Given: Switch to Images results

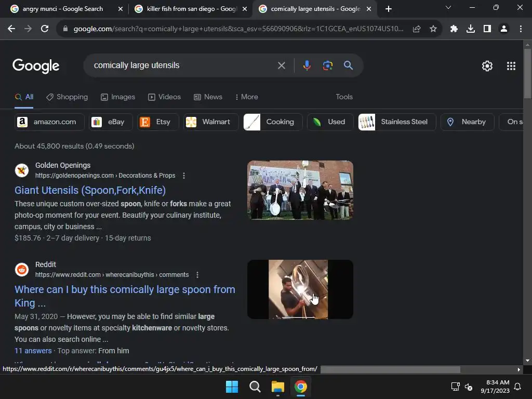Looking at the screenshot, I should tap(118, 97).
